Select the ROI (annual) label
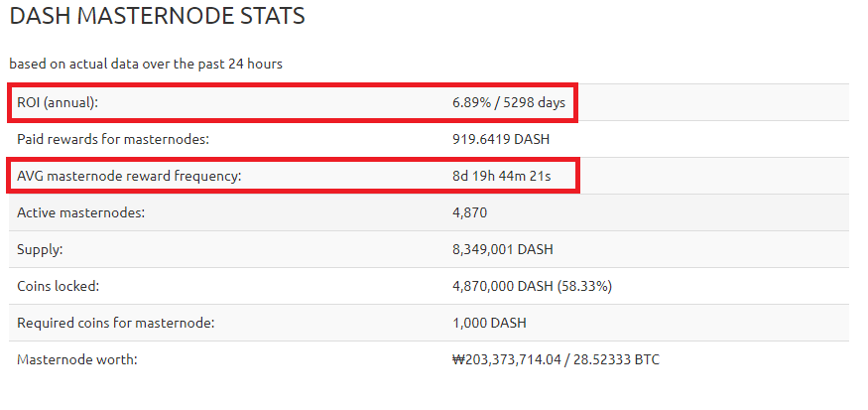The image size is (868, 410). point(59,102)
